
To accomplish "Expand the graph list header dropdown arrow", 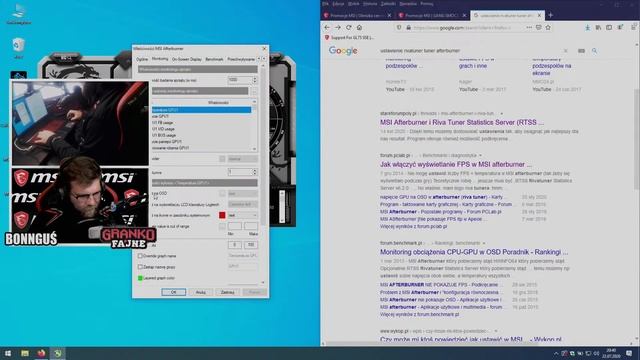I will click(254, 102).
